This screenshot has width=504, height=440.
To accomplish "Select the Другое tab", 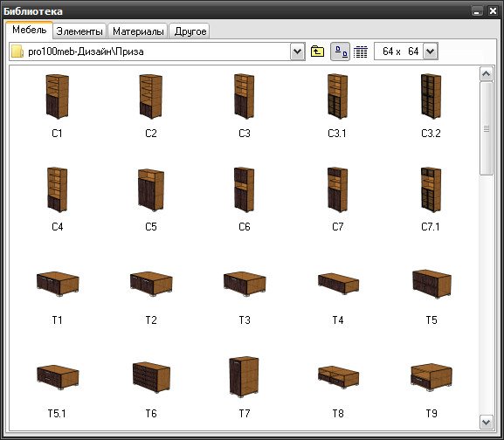I will (190, 31).
